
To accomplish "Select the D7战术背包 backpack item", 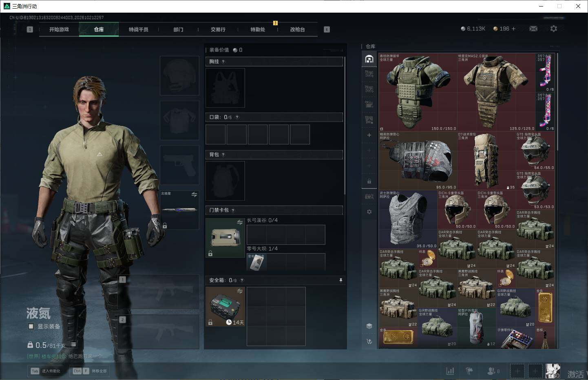I will click(486, 161).
